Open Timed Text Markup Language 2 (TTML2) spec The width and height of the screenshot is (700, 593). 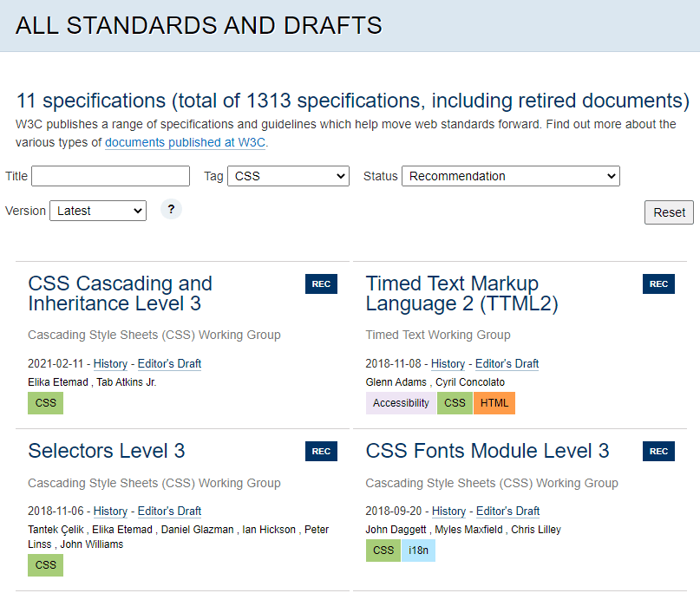coord(461,294)
